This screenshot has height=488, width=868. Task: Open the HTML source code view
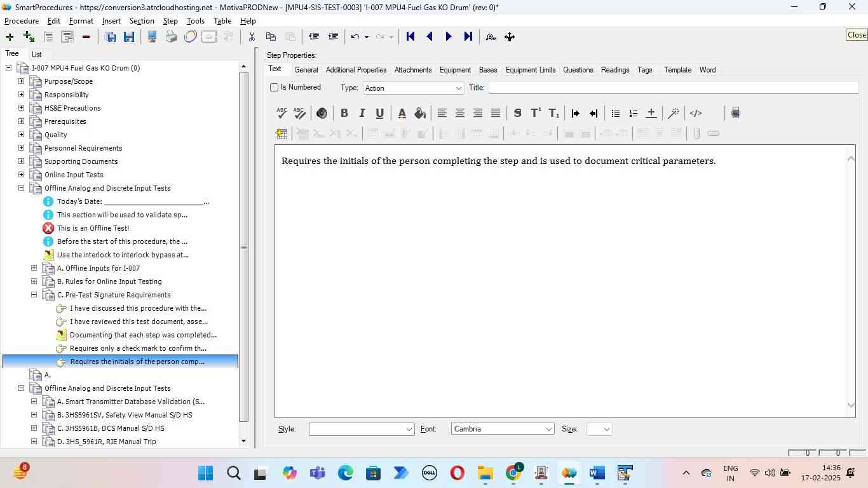[696, 113]
